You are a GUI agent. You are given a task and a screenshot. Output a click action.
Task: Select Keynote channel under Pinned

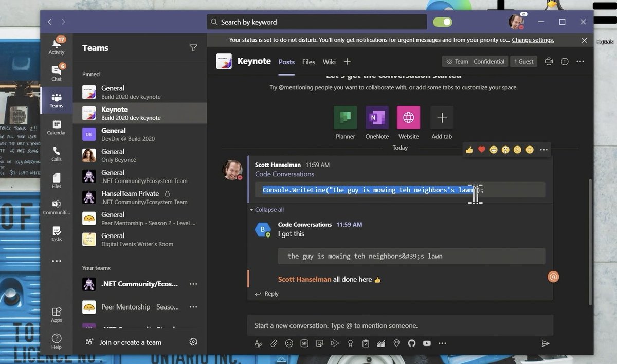140,113
